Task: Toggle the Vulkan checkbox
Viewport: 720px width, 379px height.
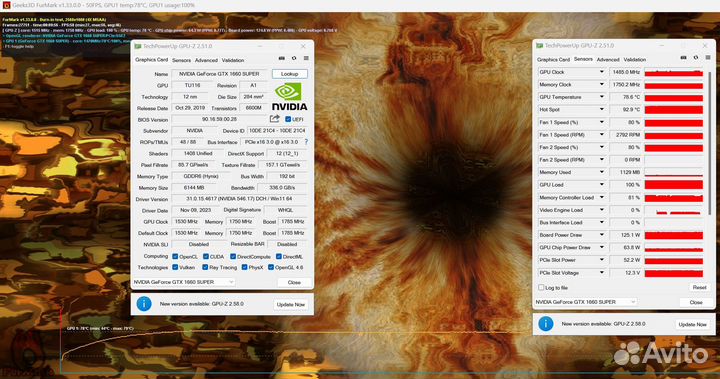Action: (x=175, y=267)
